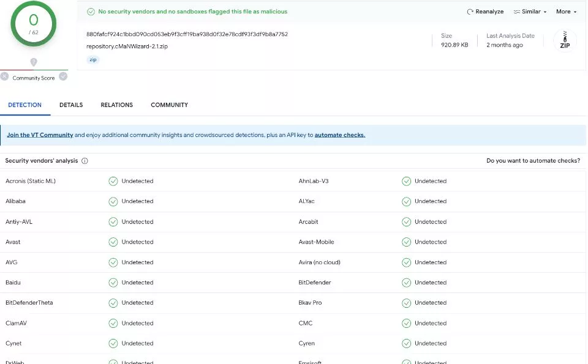Click the Avast-Mobile vendor name
The height and width of the screenshot is (364, 588).
point(316,242)
